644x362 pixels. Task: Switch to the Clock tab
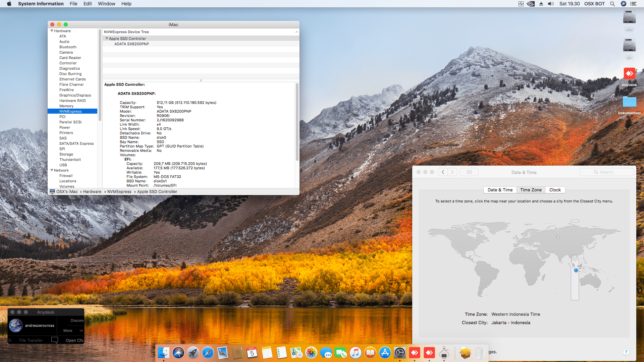pyautogui.click(x=555, y=190)
